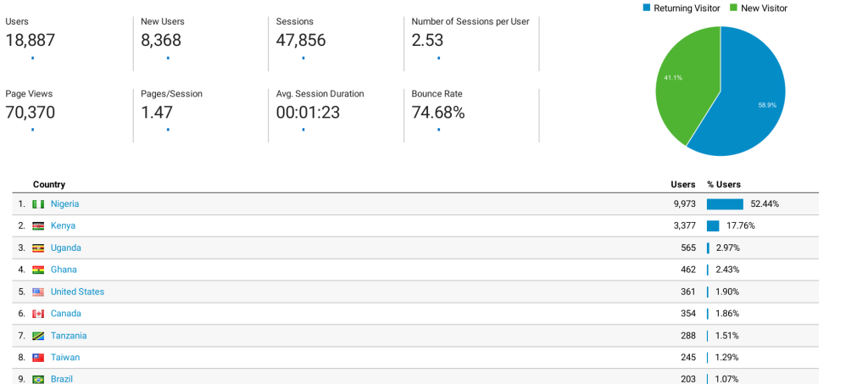Click the green New Visitor legend swatch
Viewport: 868px width, 384px height.
point(733,8)
